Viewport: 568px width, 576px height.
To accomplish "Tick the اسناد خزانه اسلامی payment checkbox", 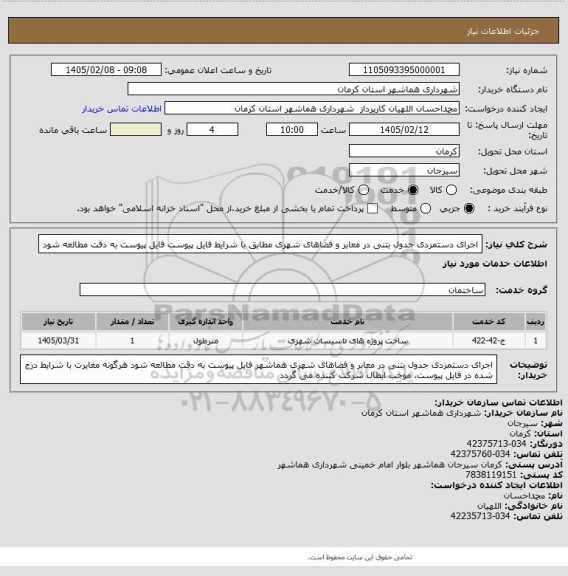I will (x=373, y=209).
